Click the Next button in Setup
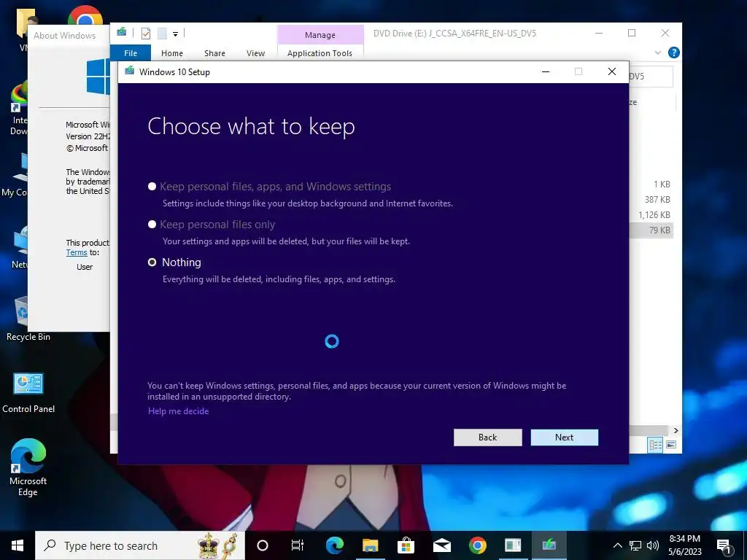The image size is (747, 560). click(x=564, y=437)
